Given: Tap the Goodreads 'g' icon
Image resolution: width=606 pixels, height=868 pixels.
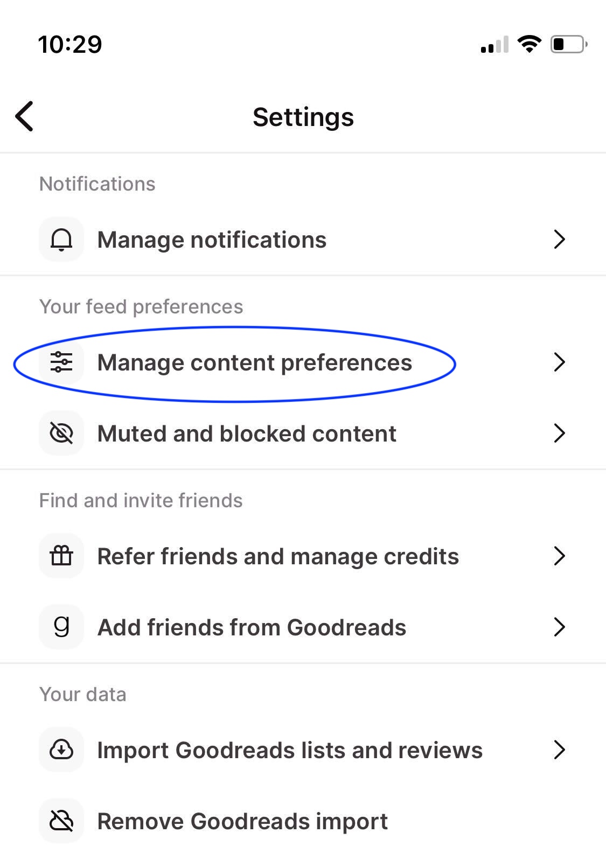Looking at the screenshot, I should coord(61,627).
